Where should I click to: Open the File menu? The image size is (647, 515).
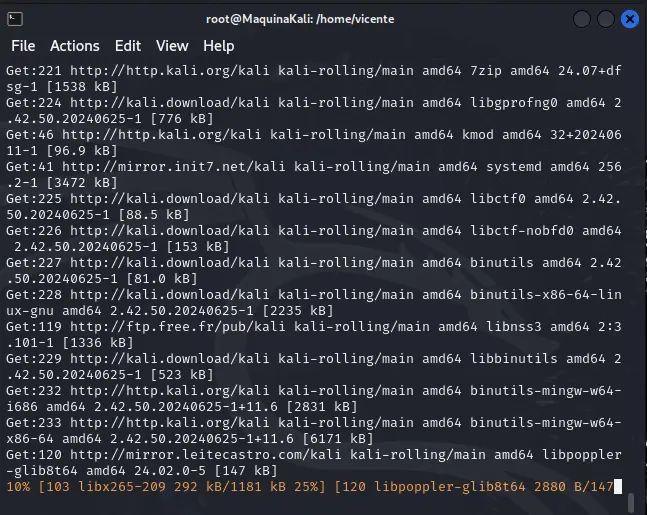pos(23,46)
